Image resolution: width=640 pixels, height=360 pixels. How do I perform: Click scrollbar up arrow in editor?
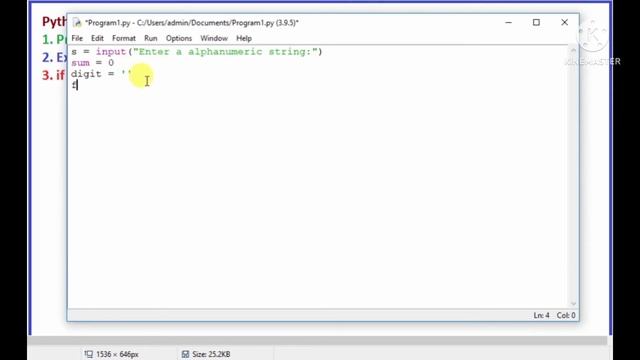(573, 50)
